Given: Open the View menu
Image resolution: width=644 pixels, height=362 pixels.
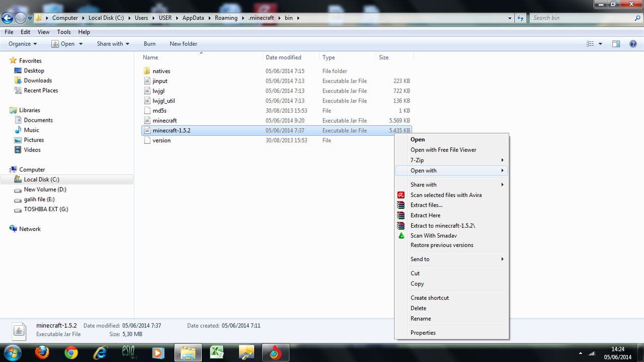Looking at the screenshot, I should 44,32.
